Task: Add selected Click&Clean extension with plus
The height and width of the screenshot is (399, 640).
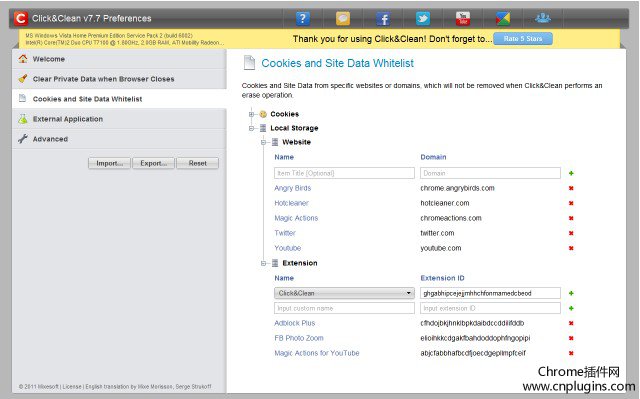Action: (x=571, y=293)
